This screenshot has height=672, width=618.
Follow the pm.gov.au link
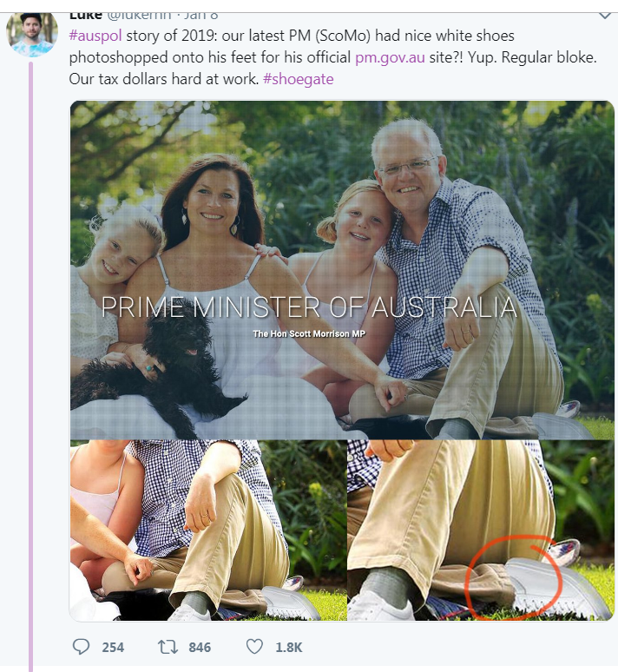[390, 57]
